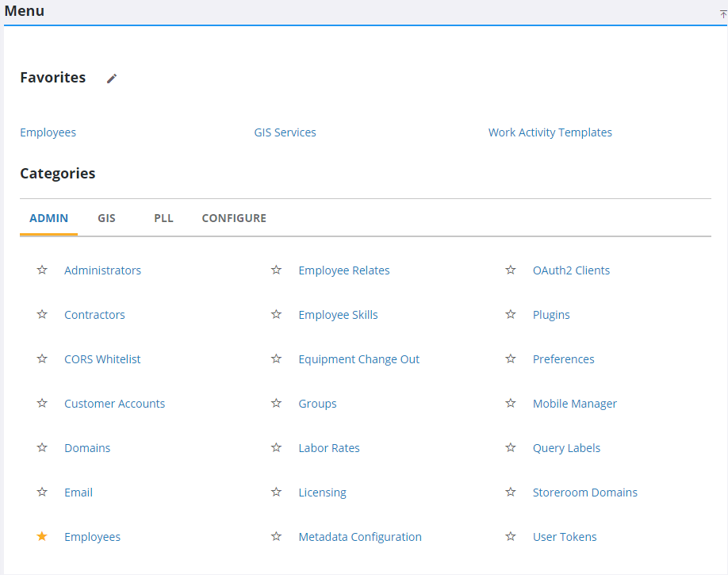Click star icon beside OAuth2 Clients
Screen dimensions: 728x575
(x=511, y=270)
